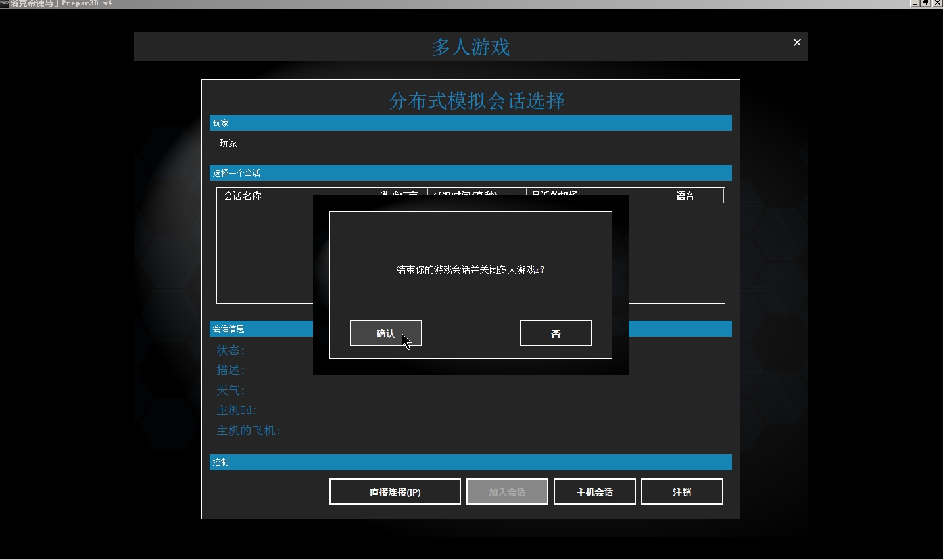Click the 主机Id: label
This screenshot has height=560, width=943.
pyautogui.click(x=237, y=410)
